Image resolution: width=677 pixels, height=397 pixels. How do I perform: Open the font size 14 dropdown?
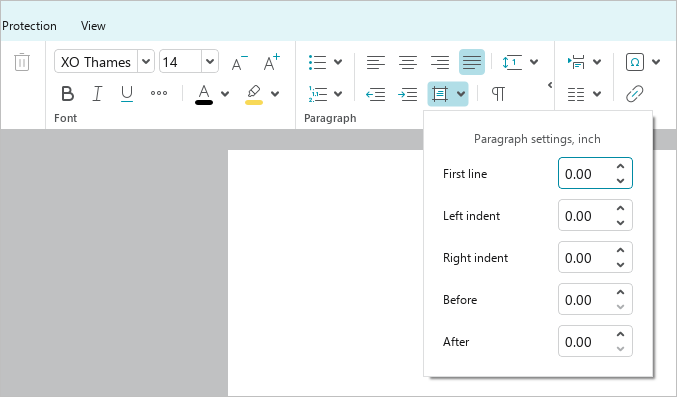pyautogui.click(x=210, y=62)
